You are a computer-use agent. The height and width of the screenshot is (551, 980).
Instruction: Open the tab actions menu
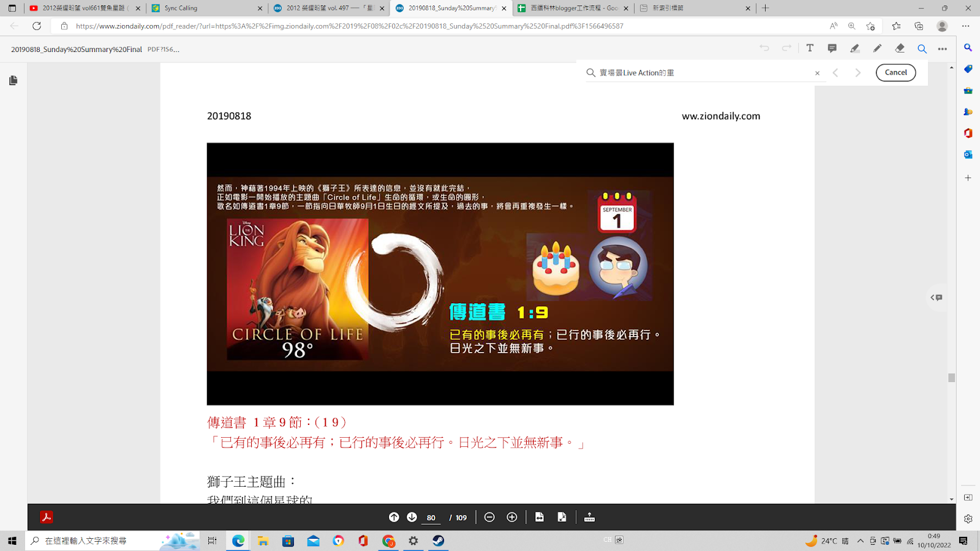[12, 8]
